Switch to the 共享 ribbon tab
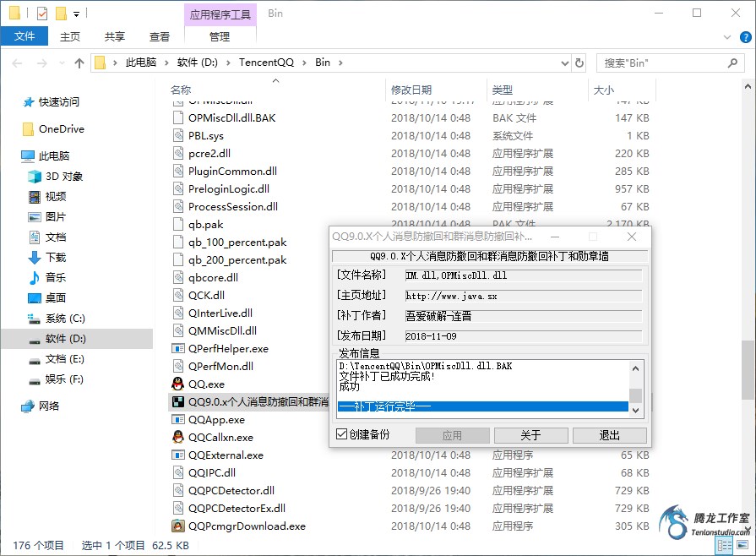 [x=115, y=36]
